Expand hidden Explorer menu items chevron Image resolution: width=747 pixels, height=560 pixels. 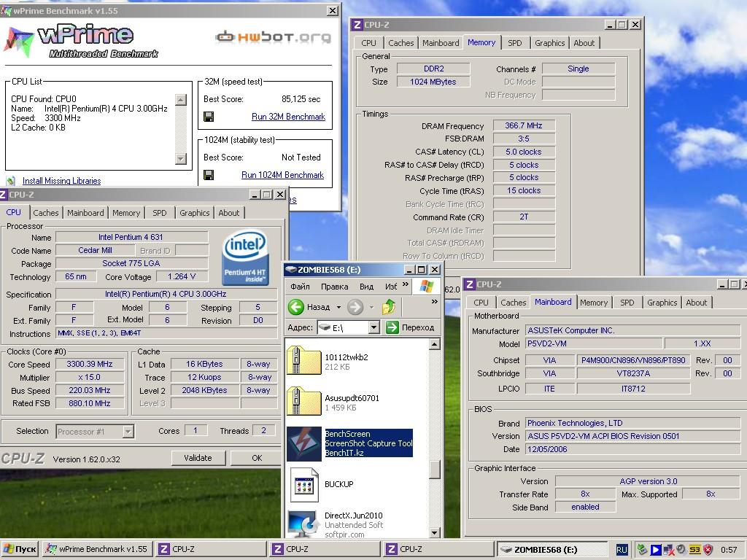406,284
